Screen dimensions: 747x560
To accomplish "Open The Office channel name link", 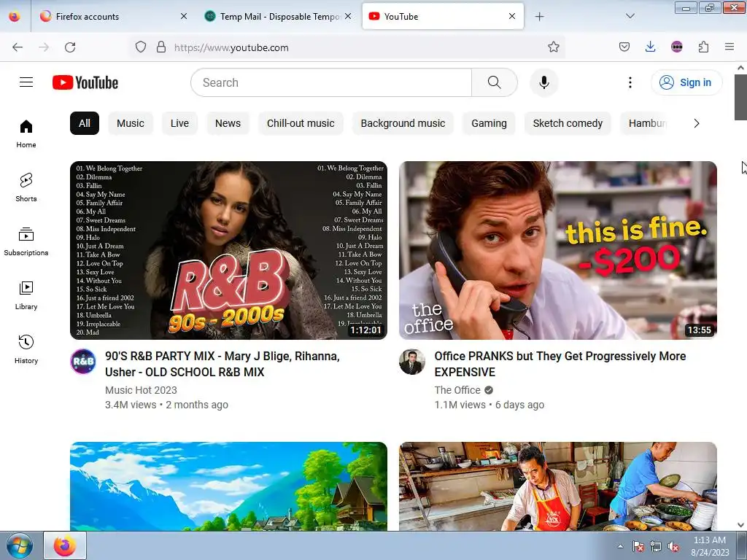I will (457, 390).
